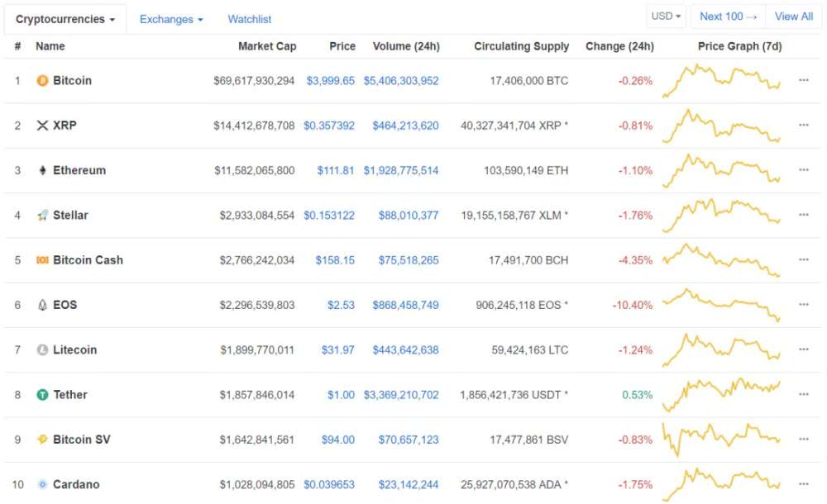Expand the Exchanges dropdown
The image size is (827, 504).
tap(171, 19)
